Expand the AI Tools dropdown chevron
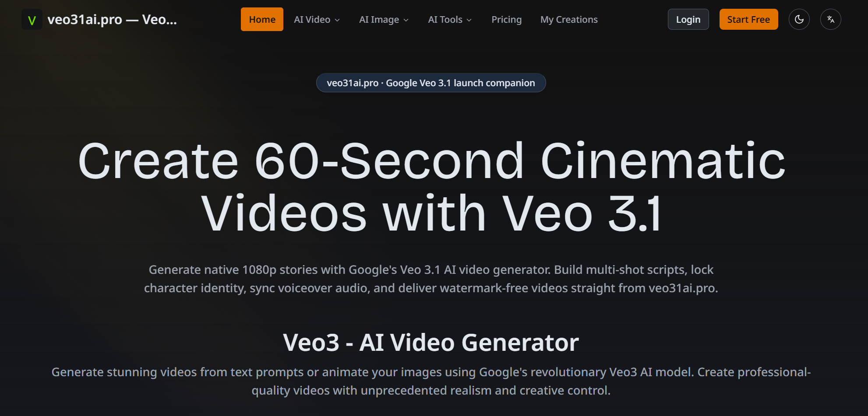 point(469,20)
